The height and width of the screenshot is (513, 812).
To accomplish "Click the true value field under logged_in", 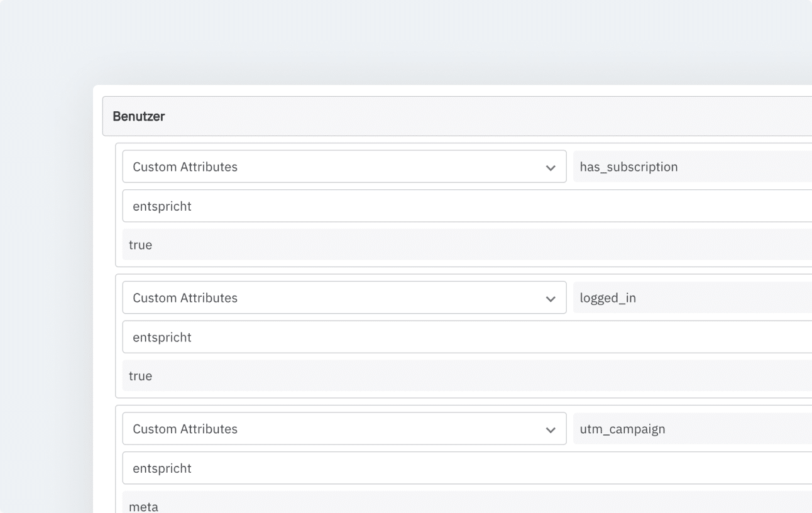I will [465, 375].
